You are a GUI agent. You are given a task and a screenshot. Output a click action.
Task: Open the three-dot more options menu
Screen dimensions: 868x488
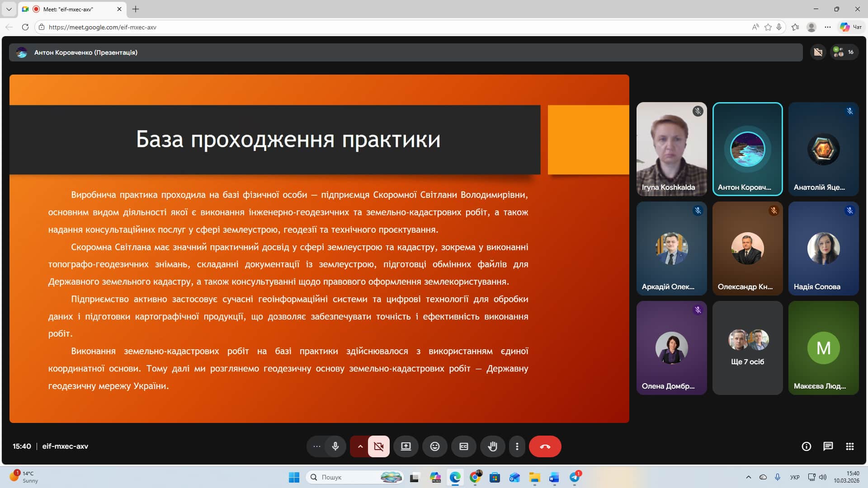click(x=517, y=446)
